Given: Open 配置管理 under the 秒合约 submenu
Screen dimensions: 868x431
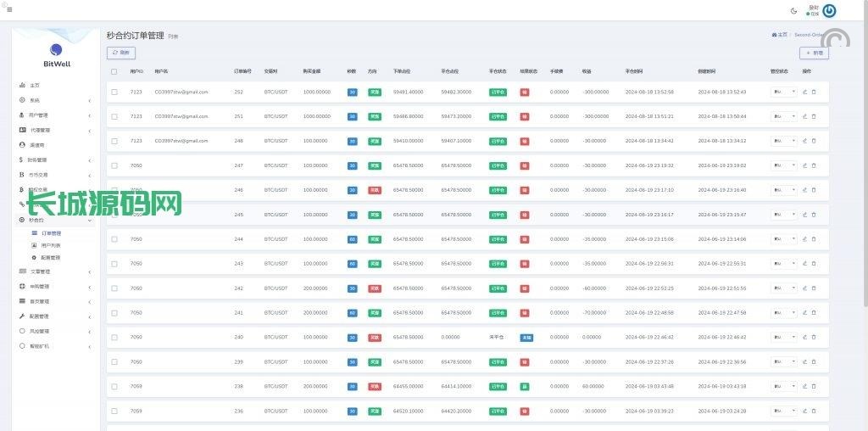Looking at the screenshot, I should 51,257.
